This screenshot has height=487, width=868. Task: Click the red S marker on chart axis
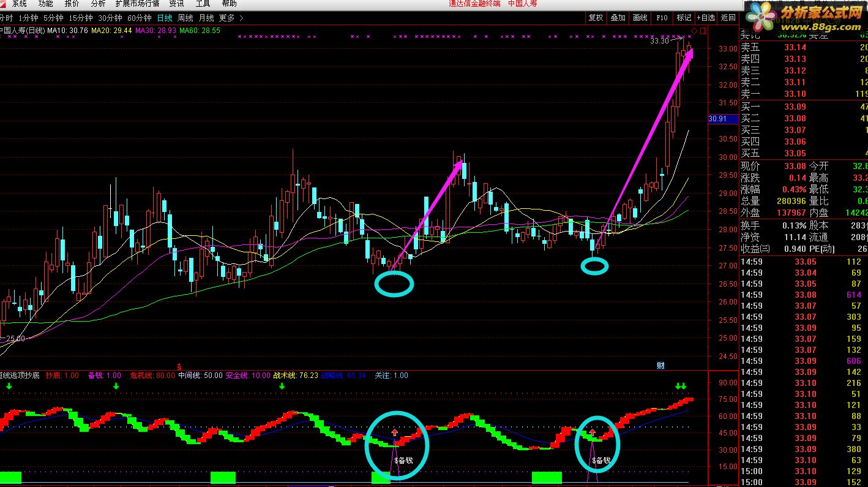click(179, 366)
